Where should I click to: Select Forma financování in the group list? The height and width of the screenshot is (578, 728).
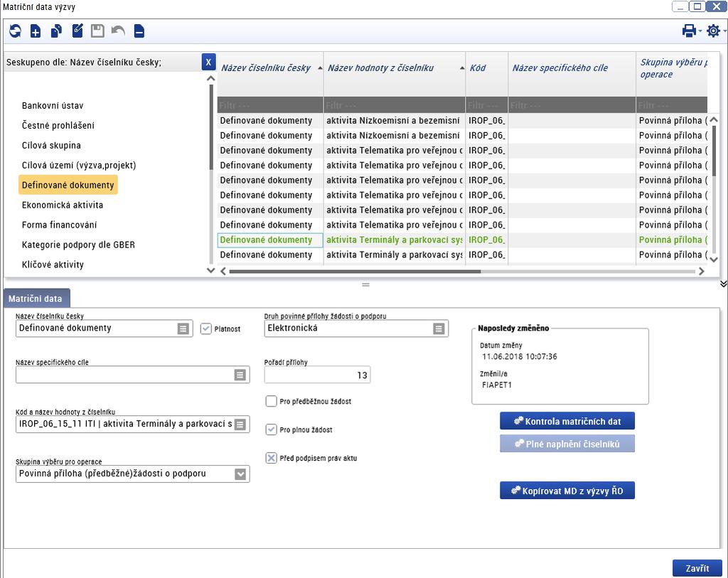point(60,225)
